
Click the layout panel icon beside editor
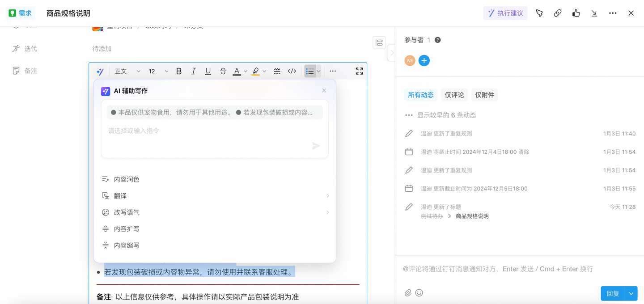click(x=379, y=42)
